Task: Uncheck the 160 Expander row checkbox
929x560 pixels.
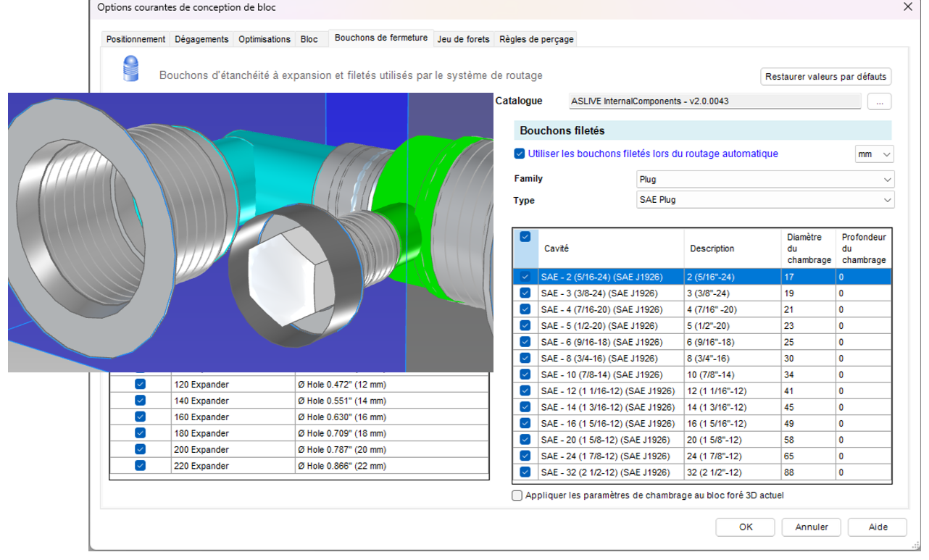Action: pyautogui.click(x=140, y=417)
